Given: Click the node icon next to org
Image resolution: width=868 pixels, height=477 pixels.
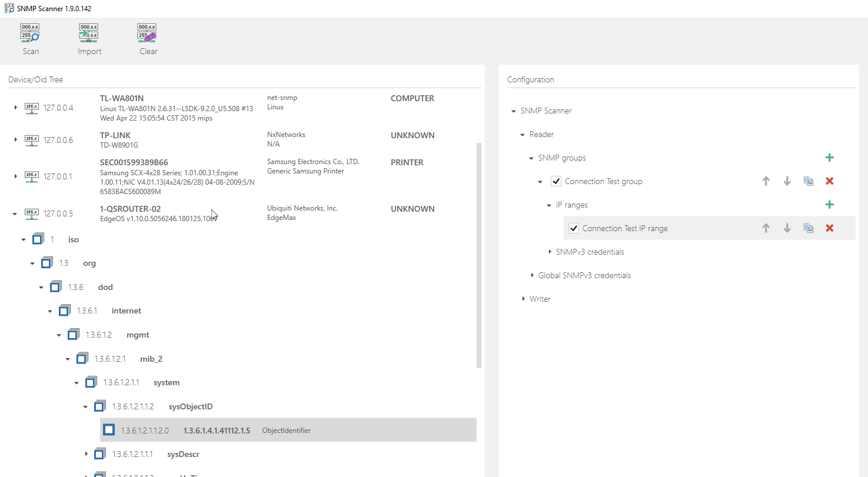Looking at the screenshot, I should coord(46,263).
